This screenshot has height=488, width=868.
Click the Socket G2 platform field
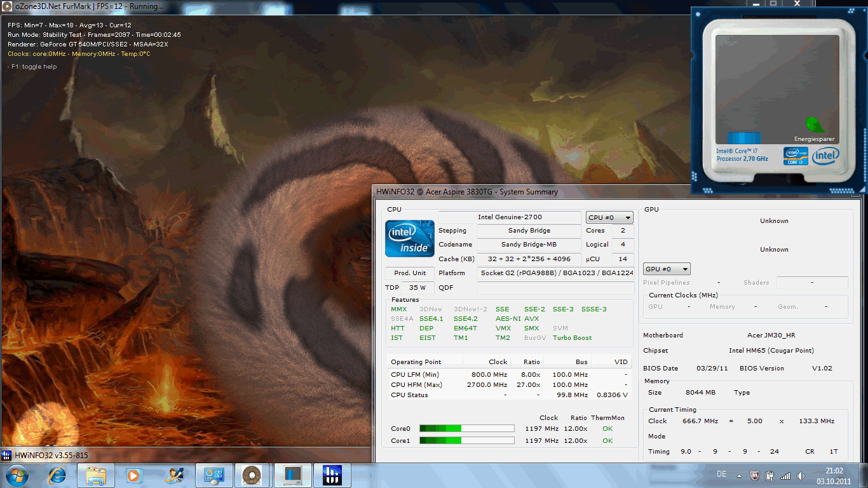pos(556,273)
